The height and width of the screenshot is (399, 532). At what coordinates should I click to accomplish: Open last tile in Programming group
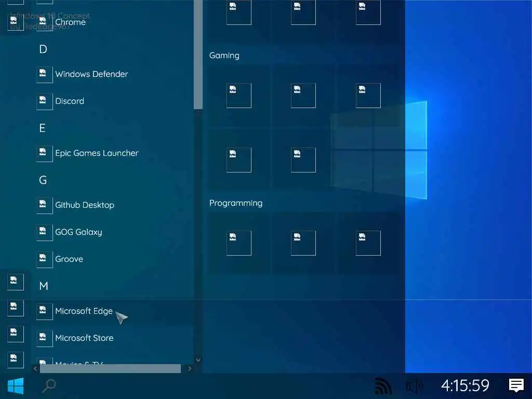368,243
